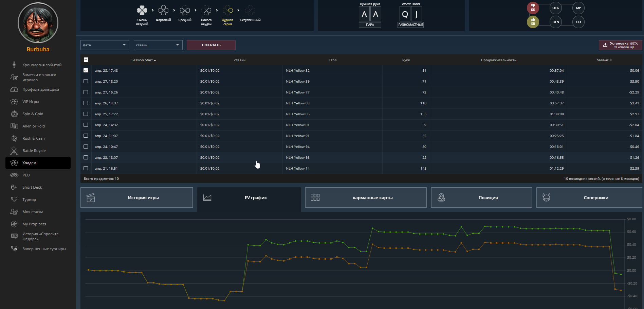Select the SB position circle
The width and height of the screenshot is (644, 309).
(533, 22)
